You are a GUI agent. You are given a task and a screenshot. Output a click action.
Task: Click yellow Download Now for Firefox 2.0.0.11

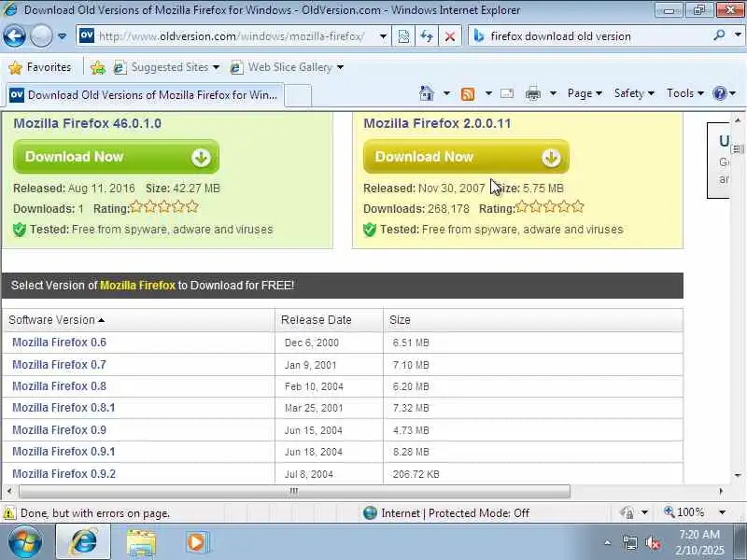pyautogui.click(x=466, y=157)
